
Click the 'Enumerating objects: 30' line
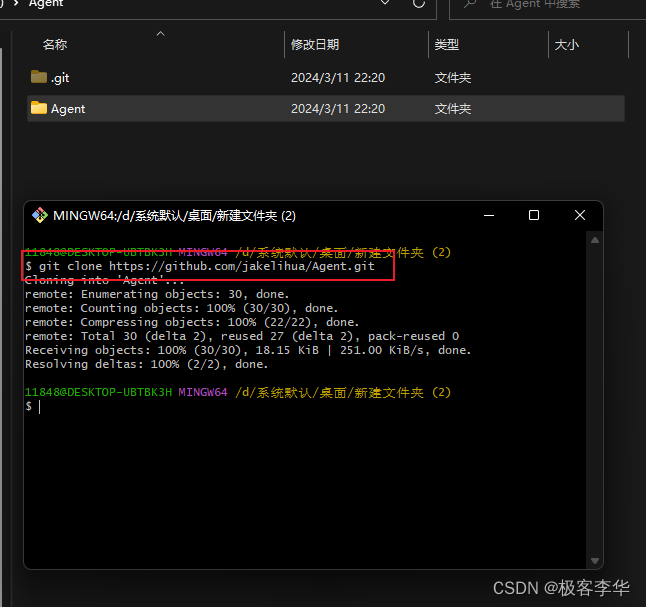(x=157, y=294)
